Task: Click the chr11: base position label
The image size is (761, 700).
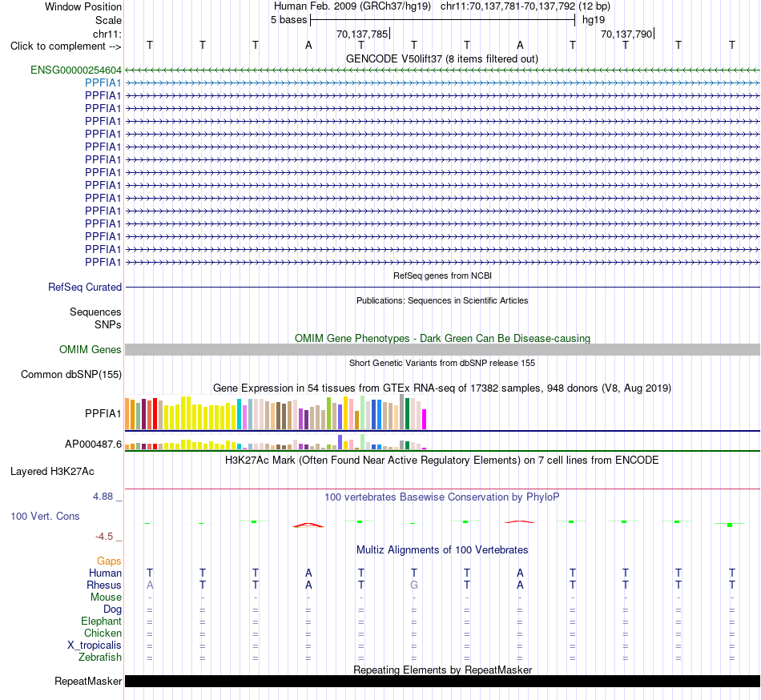Action: pyautogui.click(x=107, y=34)
